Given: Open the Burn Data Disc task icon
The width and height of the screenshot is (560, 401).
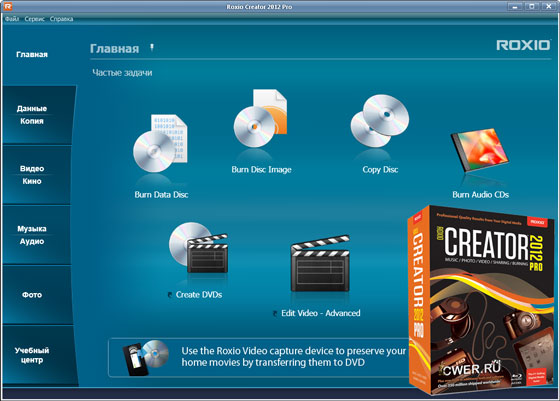Looking at the screenshot, I should click(x=160, y=144).
